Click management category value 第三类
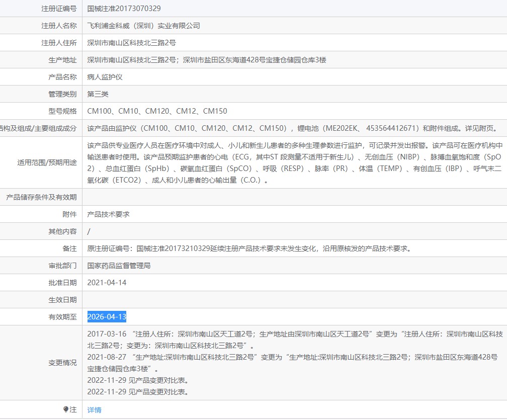Screen dimensions: 507x420 coord(98,94)
